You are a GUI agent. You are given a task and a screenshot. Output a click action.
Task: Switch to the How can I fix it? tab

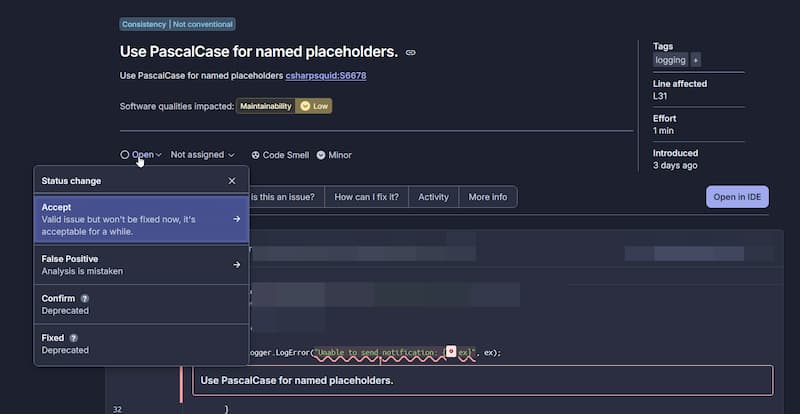coord(366,197)
